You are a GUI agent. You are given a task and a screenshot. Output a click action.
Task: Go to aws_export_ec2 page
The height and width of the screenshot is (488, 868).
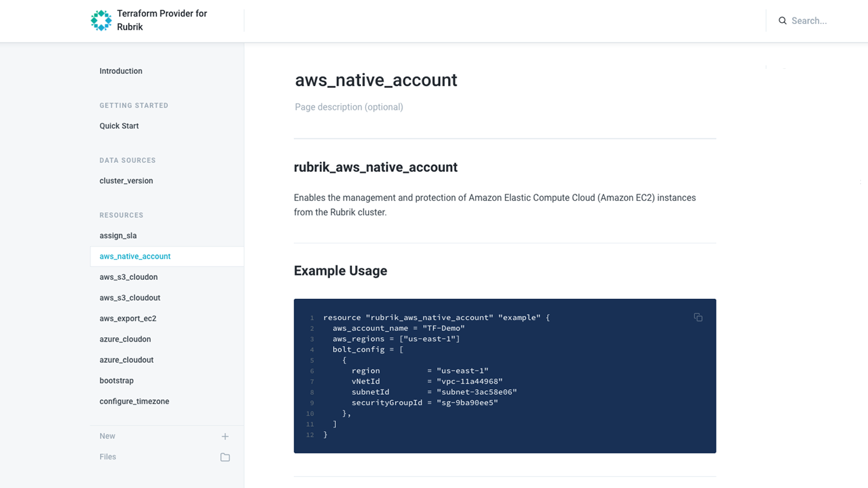[128, 318]
